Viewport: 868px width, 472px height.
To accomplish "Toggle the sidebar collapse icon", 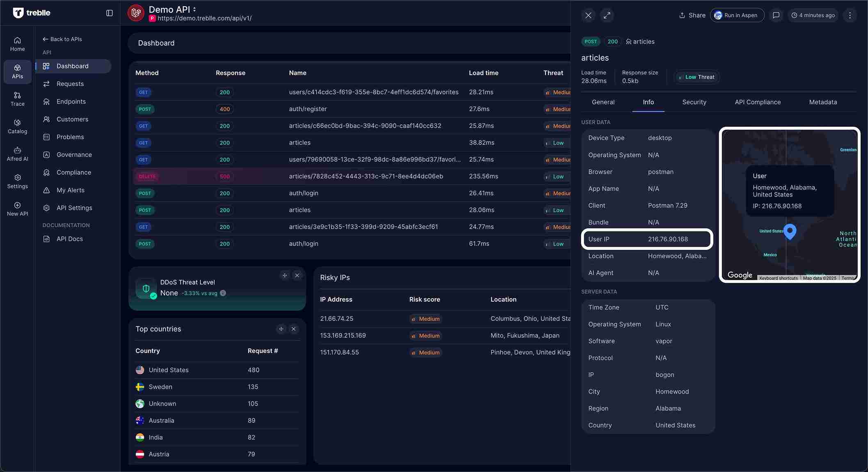I will (109, 13).
